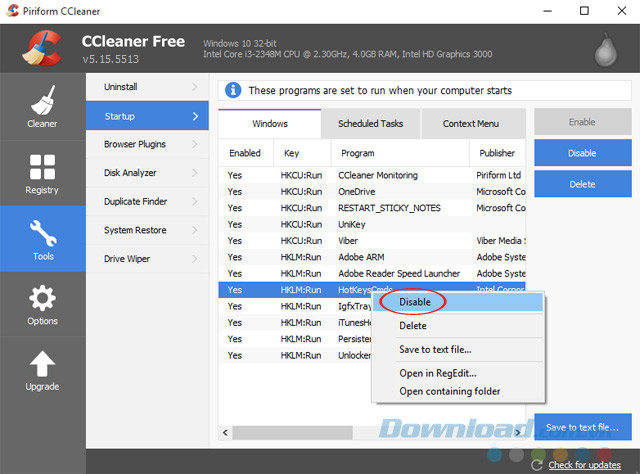Sort by the Publisher column header
Image resolution: width=640 pixels, height=474 pixels.
498,153
